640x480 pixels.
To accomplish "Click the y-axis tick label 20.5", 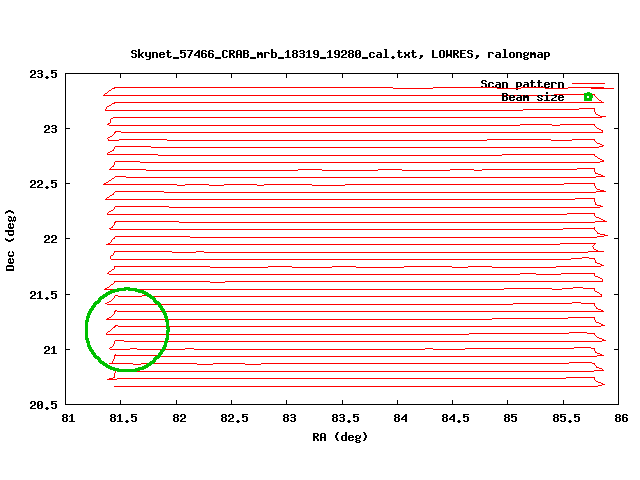I will click(43, 405).
